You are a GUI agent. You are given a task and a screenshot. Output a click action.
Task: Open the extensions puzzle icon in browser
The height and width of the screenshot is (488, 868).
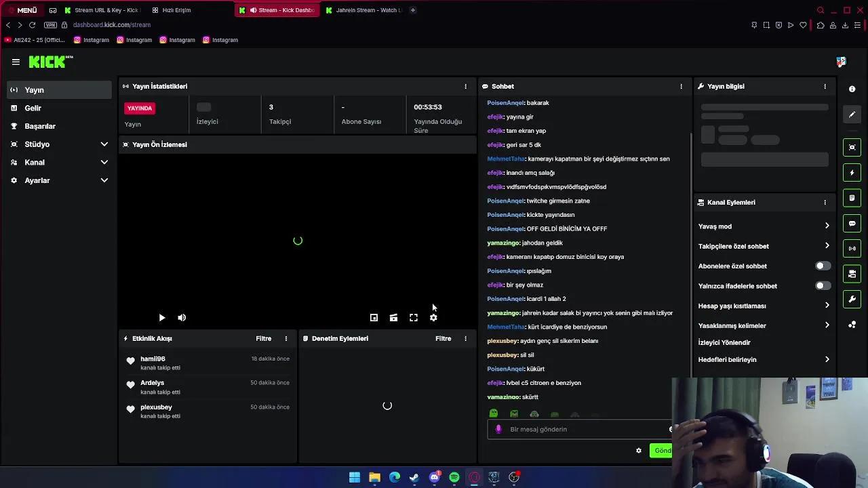click(821, 25)
